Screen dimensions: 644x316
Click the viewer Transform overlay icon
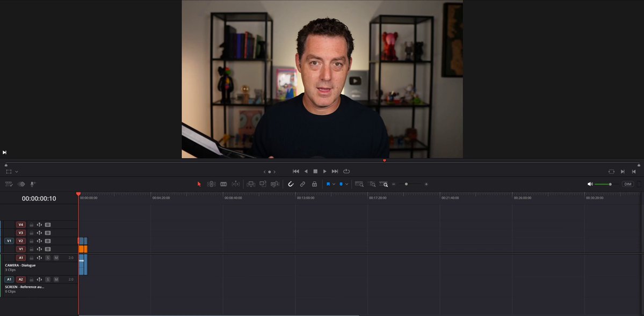pyautogui.click(x=9, y=172)
